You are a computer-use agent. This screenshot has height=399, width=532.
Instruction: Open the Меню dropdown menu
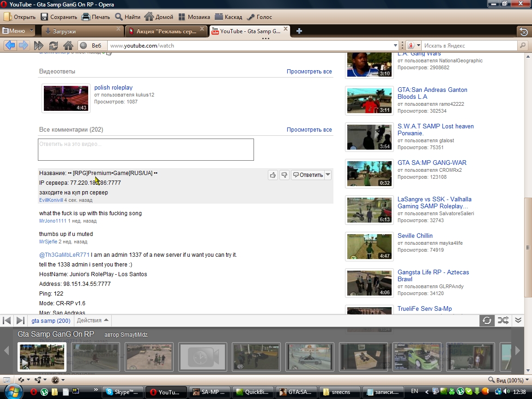[18, 31]
